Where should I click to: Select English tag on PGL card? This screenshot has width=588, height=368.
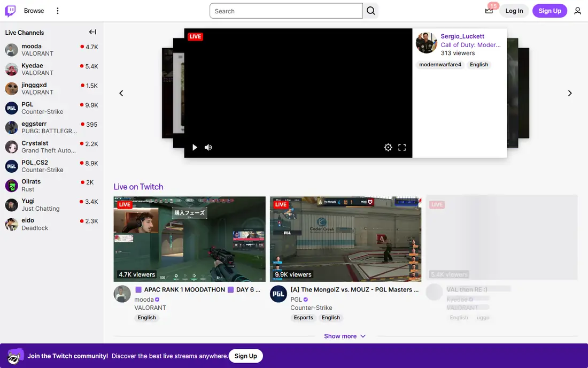click(x=331, y=317)
